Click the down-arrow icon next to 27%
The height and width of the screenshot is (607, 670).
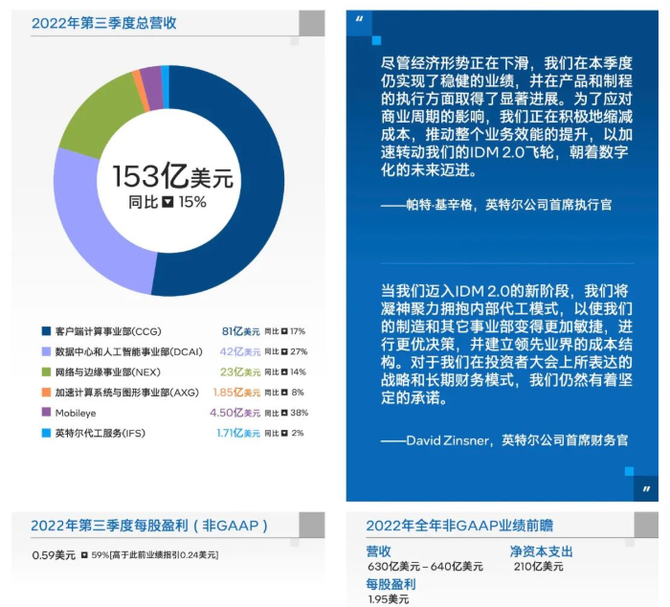285,351
